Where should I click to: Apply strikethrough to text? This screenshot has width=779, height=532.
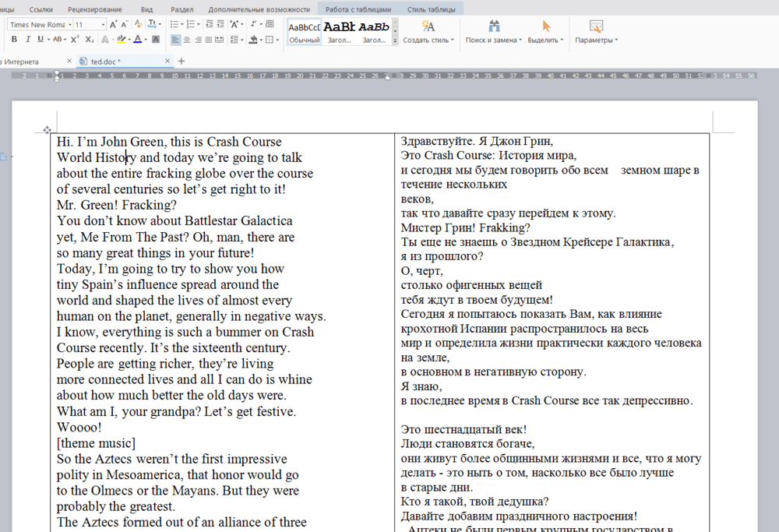(57, 39)
